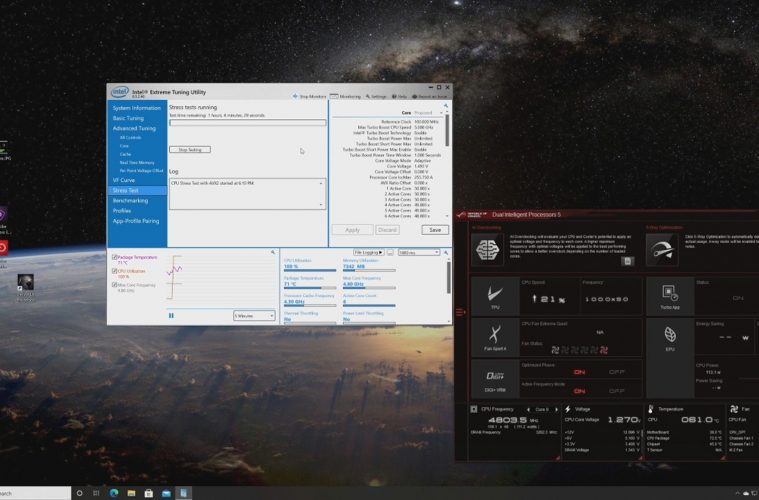Viewport: 759px width, 500px height.
Task: Click the Intel logo in title bar
Action: pos(120,91)
